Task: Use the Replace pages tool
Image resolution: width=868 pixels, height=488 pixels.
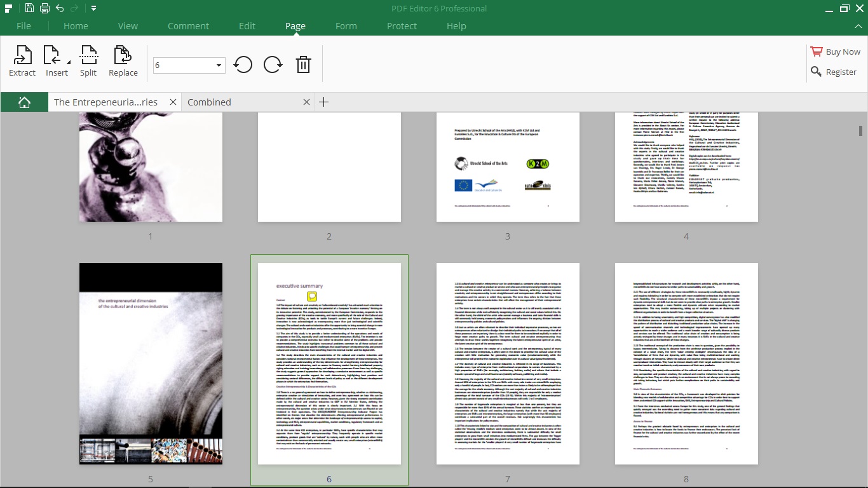Action: click(123, 60)
